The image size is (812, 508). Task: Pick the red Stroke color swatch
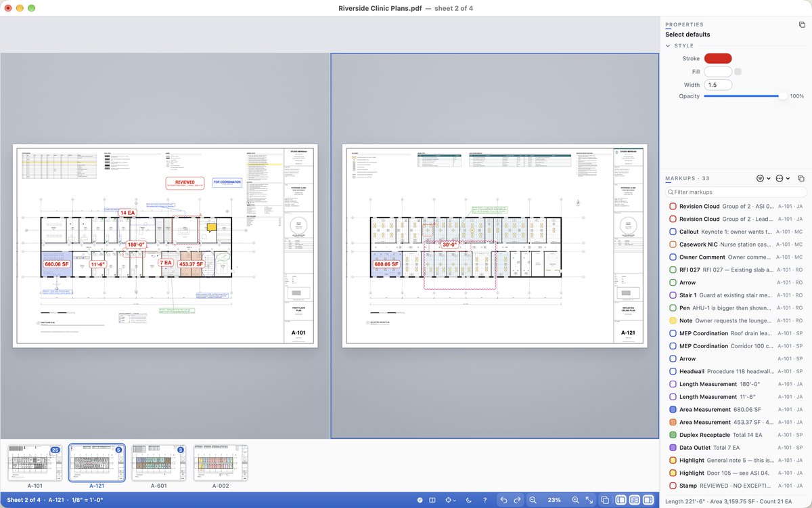click(x=718, y=59)
